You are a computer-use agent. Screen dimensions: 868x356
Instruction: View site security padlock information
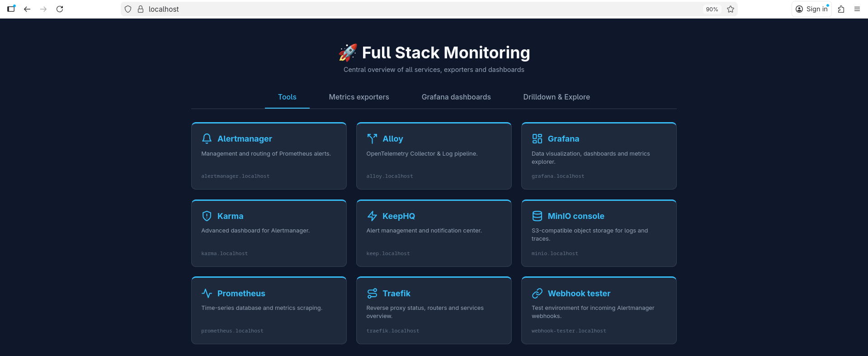(x=141, y=9)
